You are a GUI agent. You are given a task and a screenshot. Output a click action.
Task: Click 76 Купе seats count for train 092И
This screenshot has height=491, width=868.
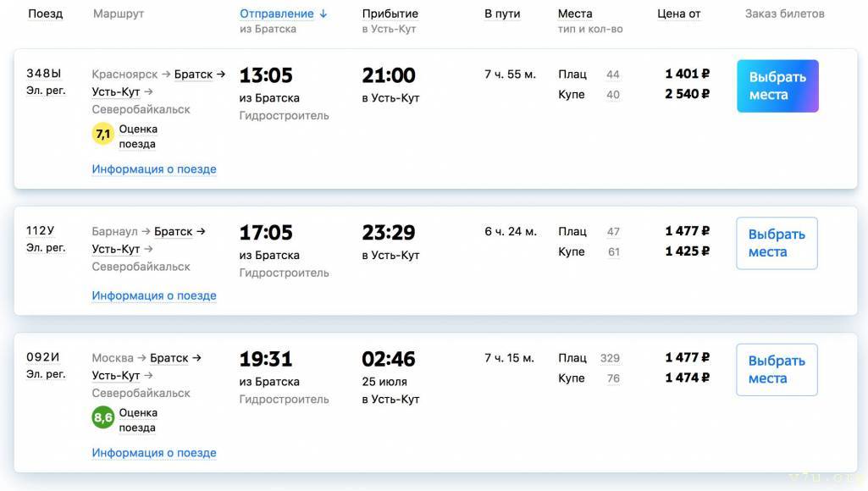click(613, 379)
